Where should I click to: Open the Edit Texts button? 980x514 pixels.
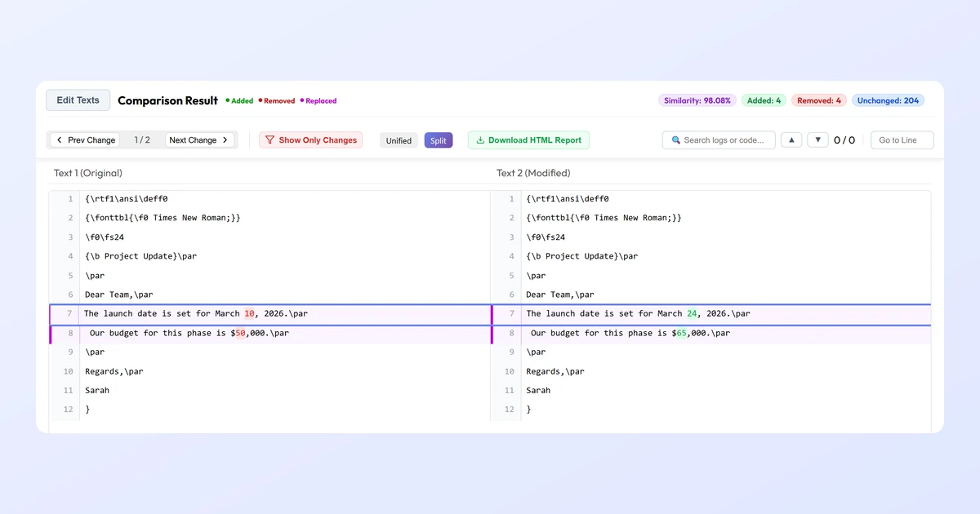pos(78,100)
